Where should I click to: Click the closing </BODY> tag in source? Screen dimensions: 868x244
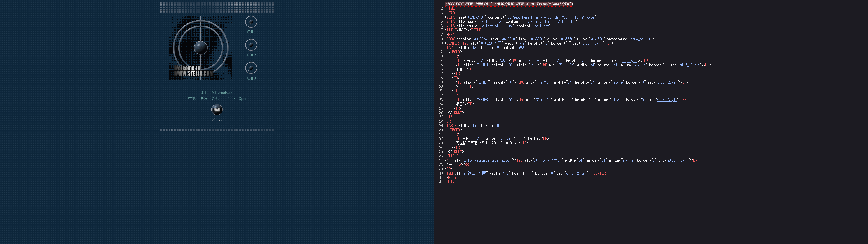[x=452, y=178]
